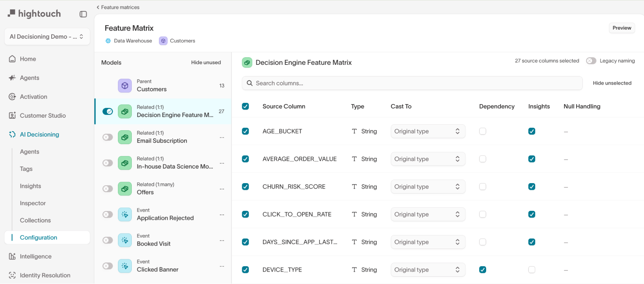This screenshot has width=644, height=284.
Task: Click the Customer Studio icon
Action: click(x=12, y=115)
